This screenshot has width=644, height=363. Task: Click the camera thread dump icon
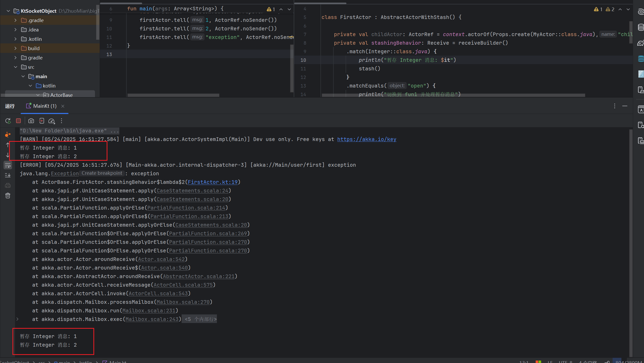[x=31, y=121]
